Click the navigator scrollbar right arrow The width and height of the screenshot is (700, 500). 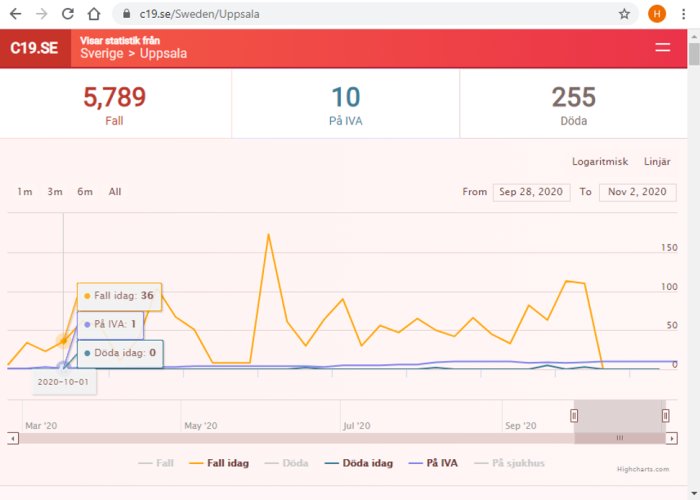672,438
